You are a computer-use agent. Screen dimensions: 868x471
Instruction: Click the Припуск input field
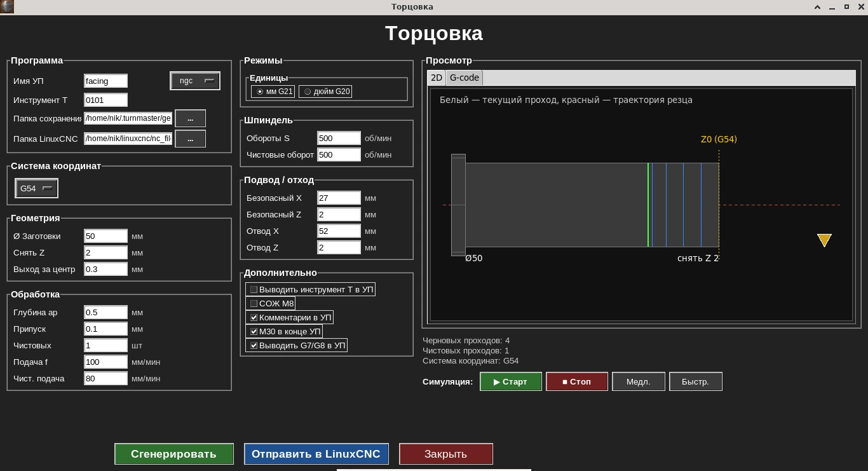pos(106,329)
